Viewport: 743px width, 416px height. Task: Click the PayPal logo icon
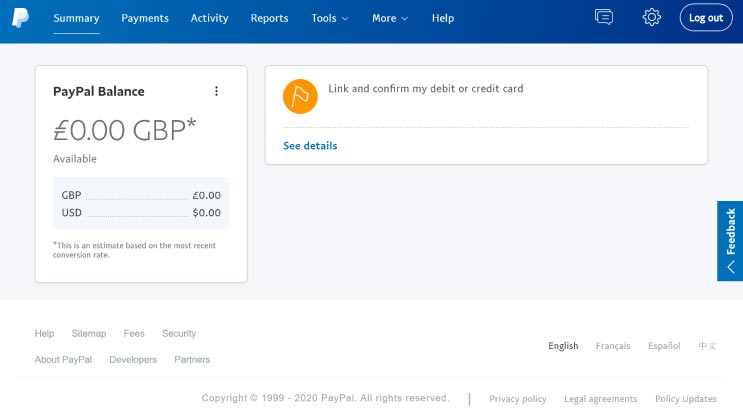[20, 18]
